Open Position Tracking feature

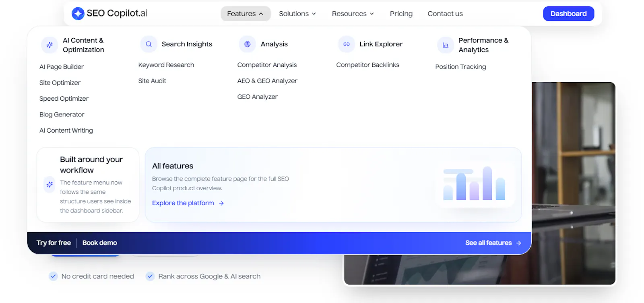460,67
